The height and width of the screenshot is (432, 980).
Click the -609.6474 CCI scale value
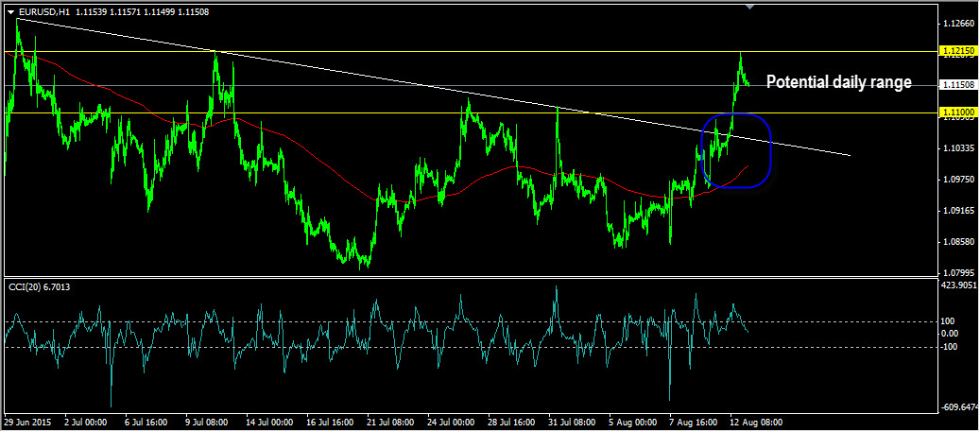click(960, 407)
